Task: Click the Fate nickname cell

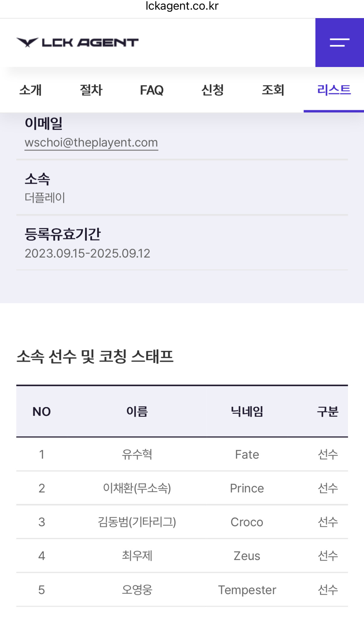Action: click(247, 454)
